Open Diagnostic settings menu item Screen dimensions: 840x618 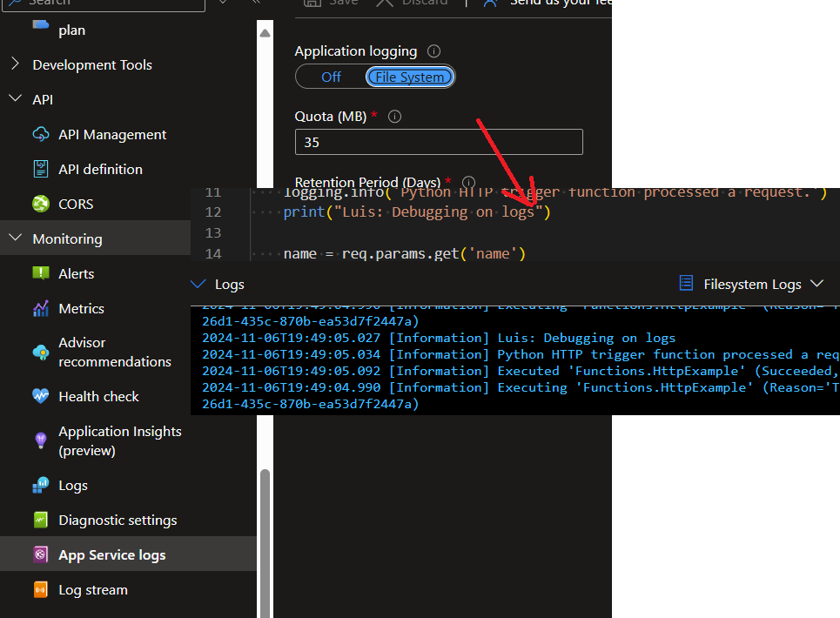click(x=118, y=520)
